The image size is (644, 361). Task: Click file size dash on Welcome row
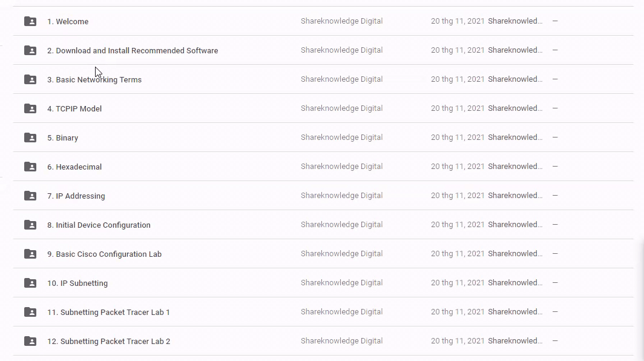pyautogui.click(x=555, y=21)
